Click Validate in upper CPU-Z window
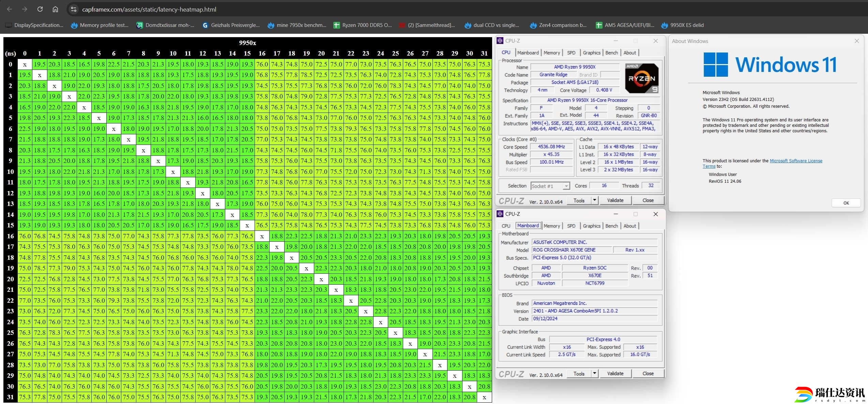Image resolution: width=868 pixels, height=404 pixels. (x=615, y=200)
